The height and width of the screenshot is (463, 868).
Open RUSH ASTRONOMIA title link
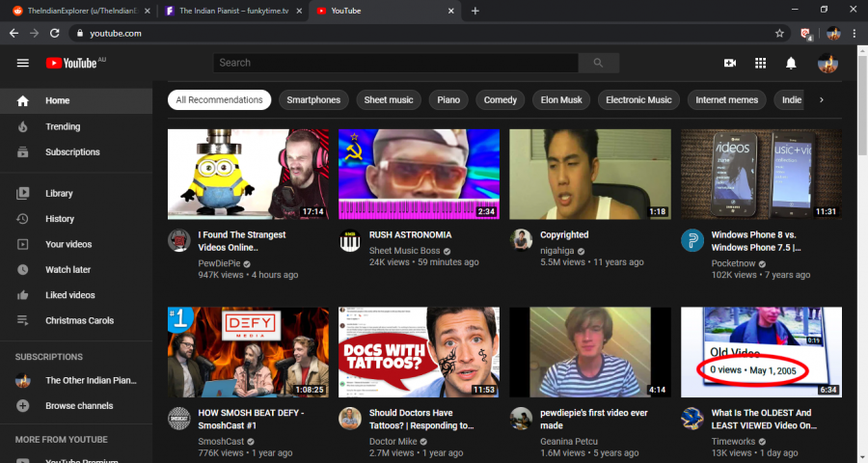[410, 235]
